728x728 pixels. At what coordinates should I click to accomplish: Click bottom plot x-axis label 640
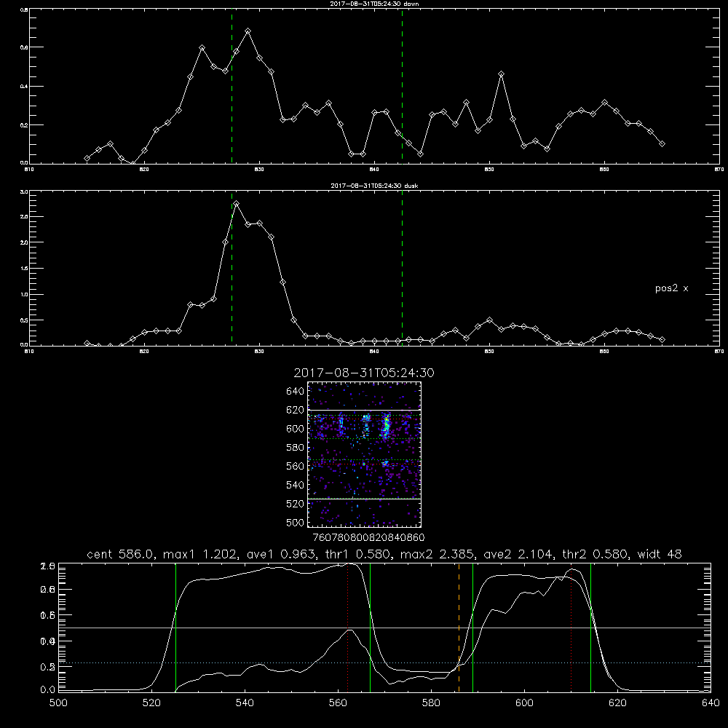(x=711, y=703)
